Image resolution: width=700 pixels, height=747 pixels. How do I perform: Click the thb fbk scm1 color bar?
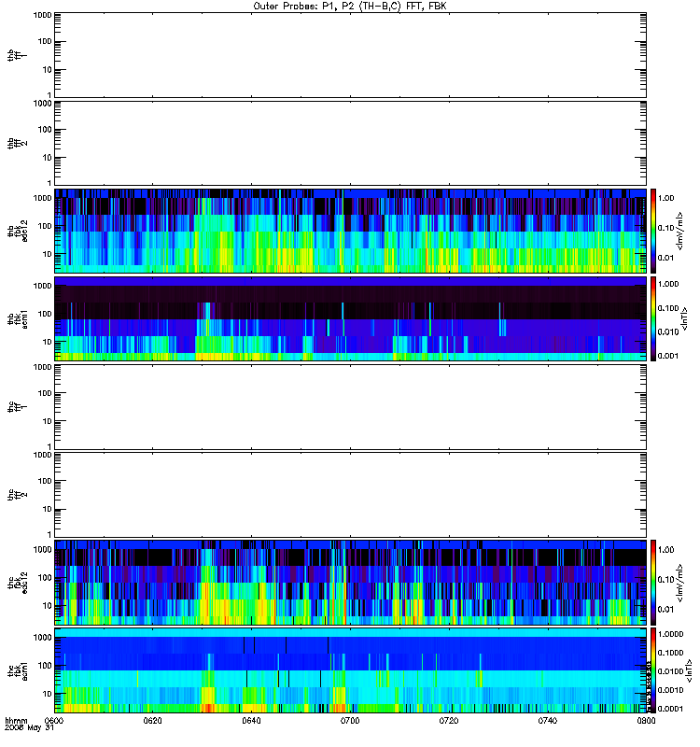[x=653, y=318]
